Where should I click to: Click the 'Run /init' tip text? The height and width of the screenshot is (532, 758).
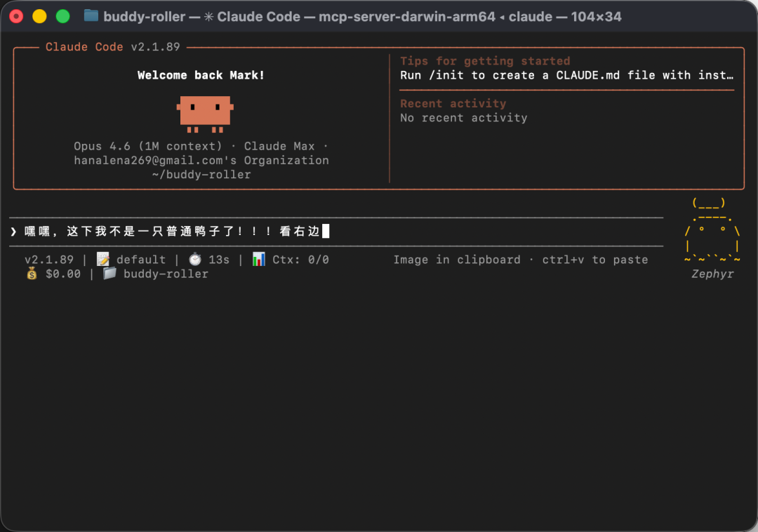pyautogui.click(x=566, y=75)
